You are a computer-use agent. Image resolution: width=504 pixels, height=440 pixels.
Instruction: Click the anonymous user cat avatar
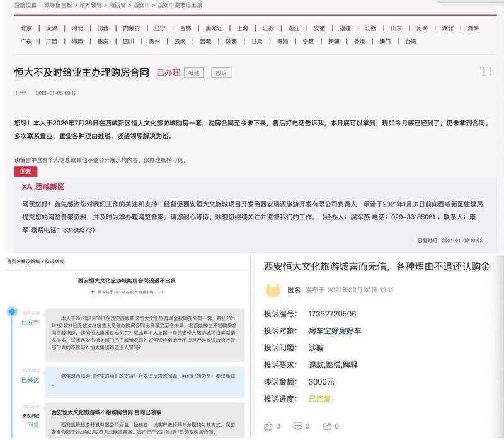(x=273, y=291)
